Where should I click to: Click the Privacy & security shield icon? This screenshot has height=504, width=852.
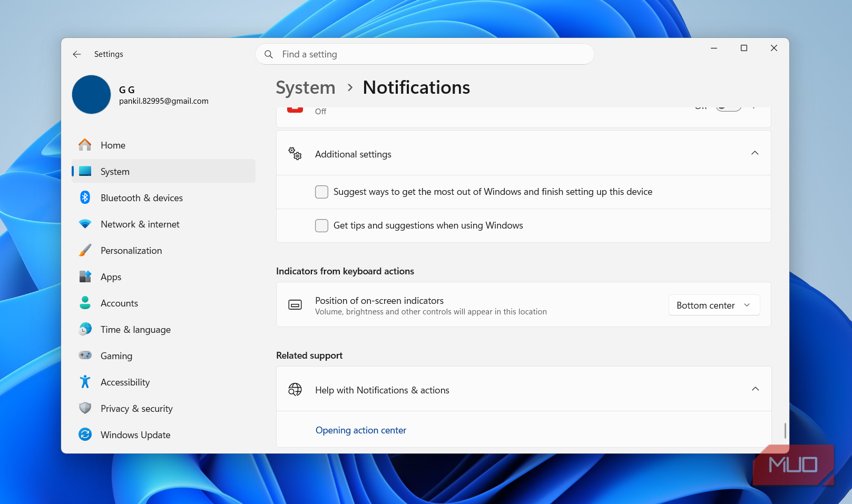click(85, 408)
